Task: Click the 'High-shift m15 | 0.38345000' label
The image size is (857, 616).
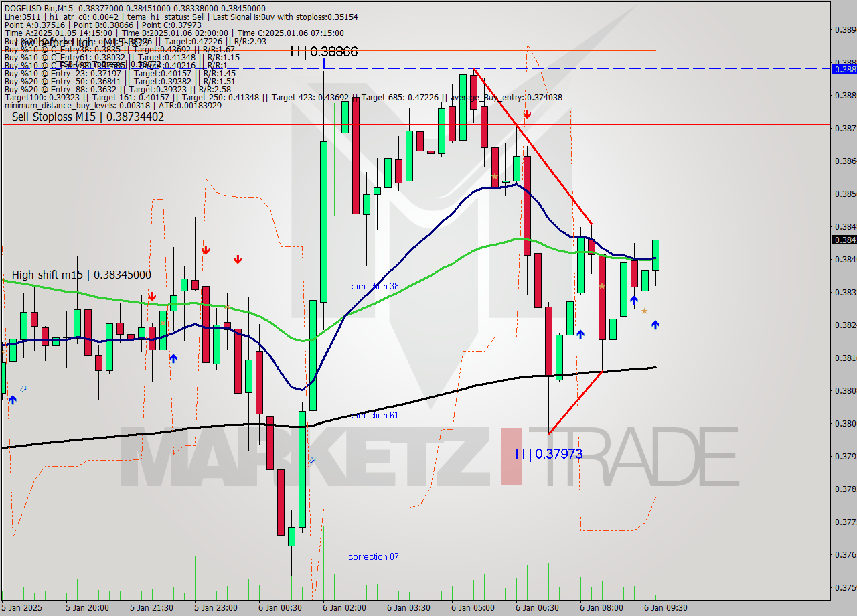Action: click(82, 275)
